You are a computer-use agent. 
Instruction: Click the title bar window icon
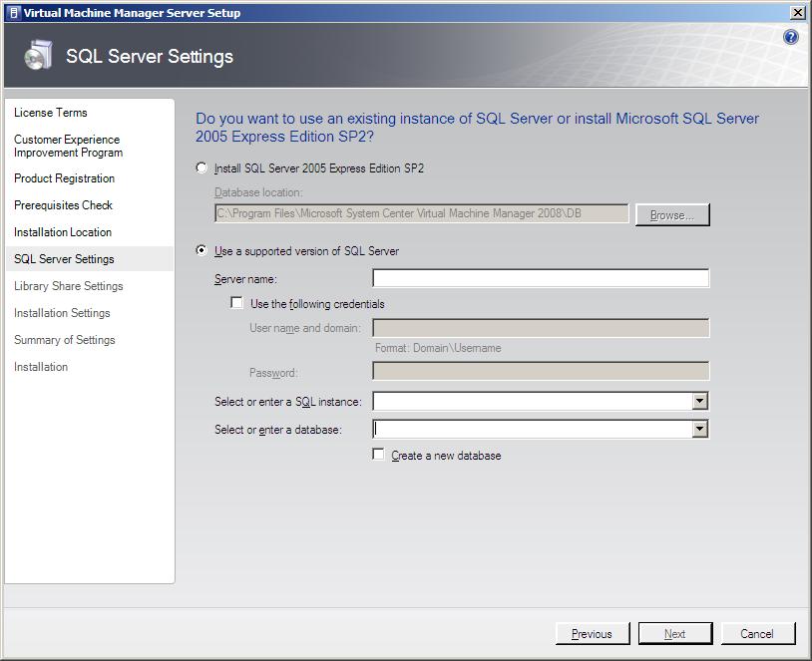pos(12,13)
